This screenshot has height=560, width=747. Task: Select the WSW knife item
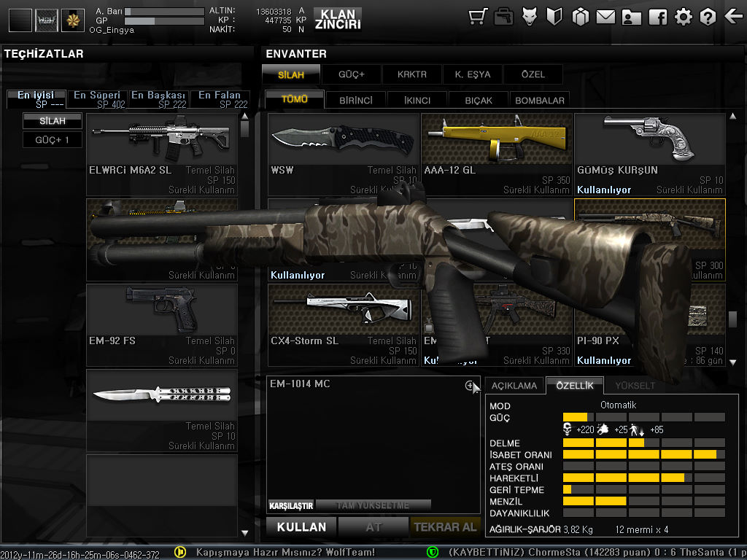[343, 155]
